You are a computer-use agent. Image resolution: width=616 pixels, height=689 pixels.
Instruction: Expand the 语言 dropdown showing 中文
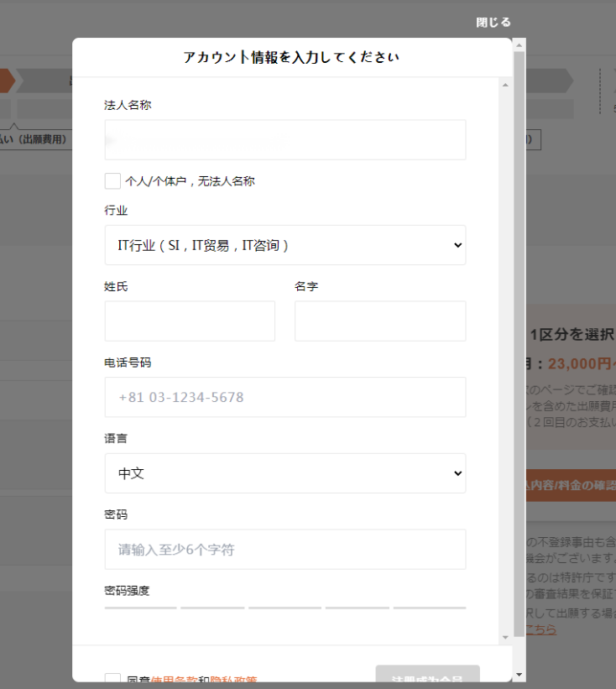[285, 473]
